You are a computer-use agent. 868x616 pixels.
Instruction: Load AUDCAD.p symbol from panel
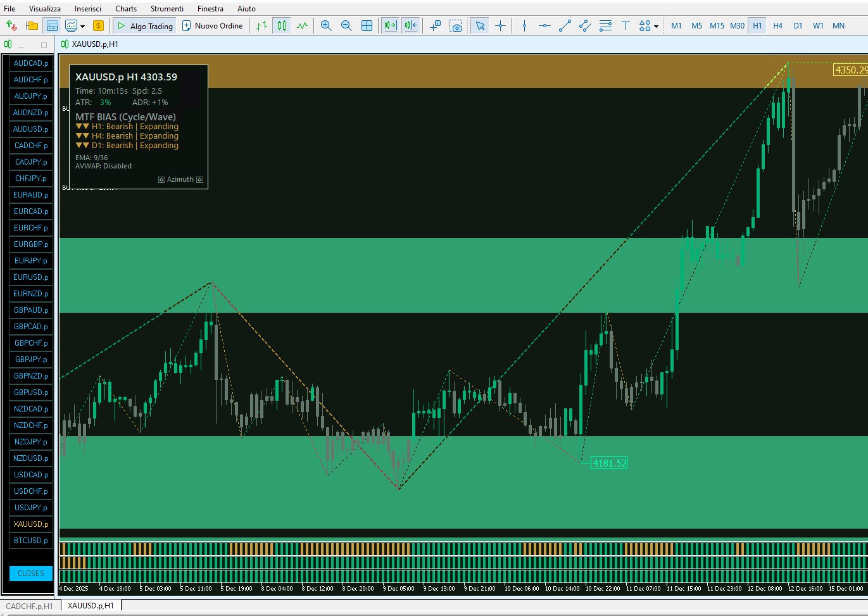pyautogui.click(x=31, y=63)
